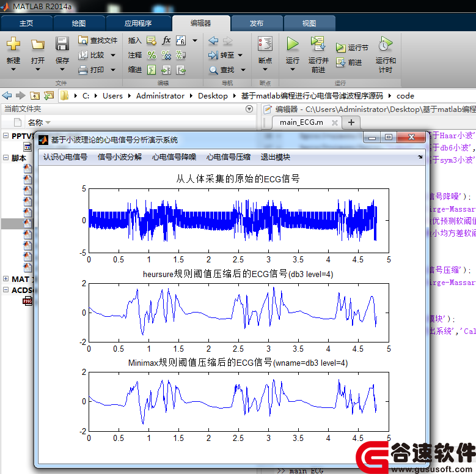Collapse the 脚本 group in file list

pyautogui.click(x=5, y=157)
